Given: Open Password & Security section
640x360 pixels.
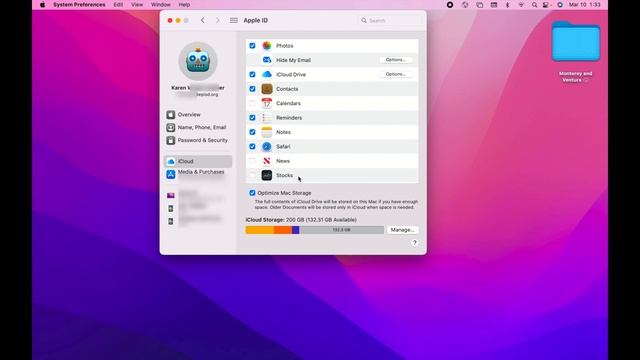Looking at the screenshot, I should point(197,140).
